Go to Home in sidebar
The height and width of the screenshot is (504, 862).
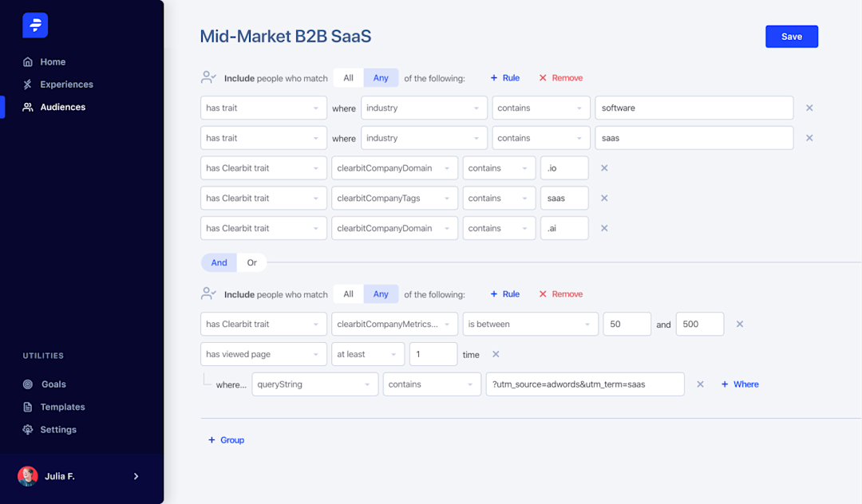(53, 61)
